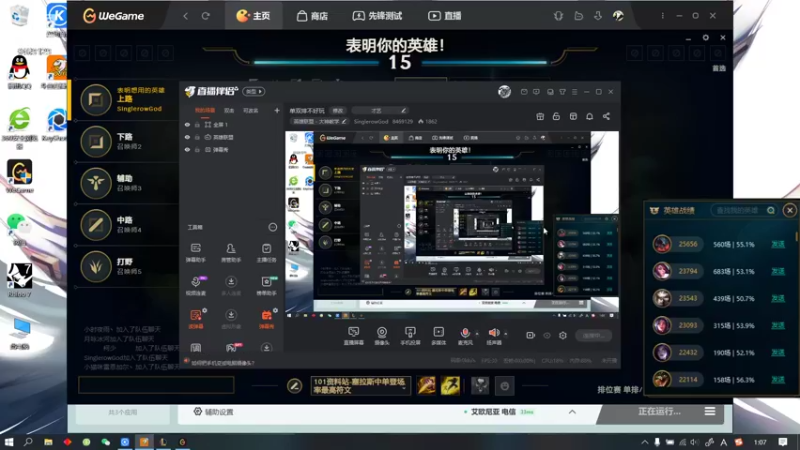The width and height of the screenshot is (800, 450).
Task: Open the 弹幕助手 tool
Action: click(x=195, y=253)
